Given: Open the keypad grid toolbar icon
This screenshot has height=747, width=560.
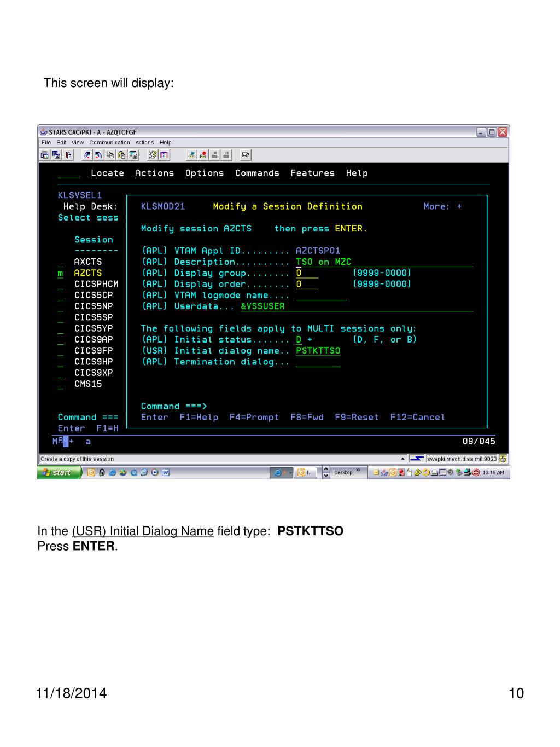Looking at the screenshot, I should (164, 155).
